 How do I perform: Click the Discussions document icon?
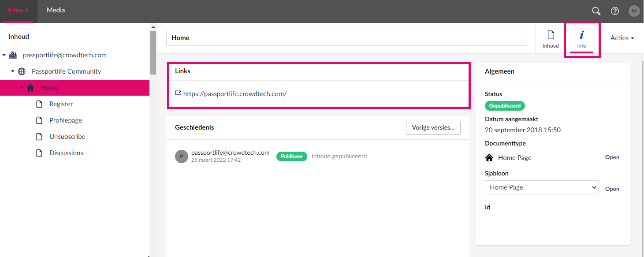click(39, 153)
